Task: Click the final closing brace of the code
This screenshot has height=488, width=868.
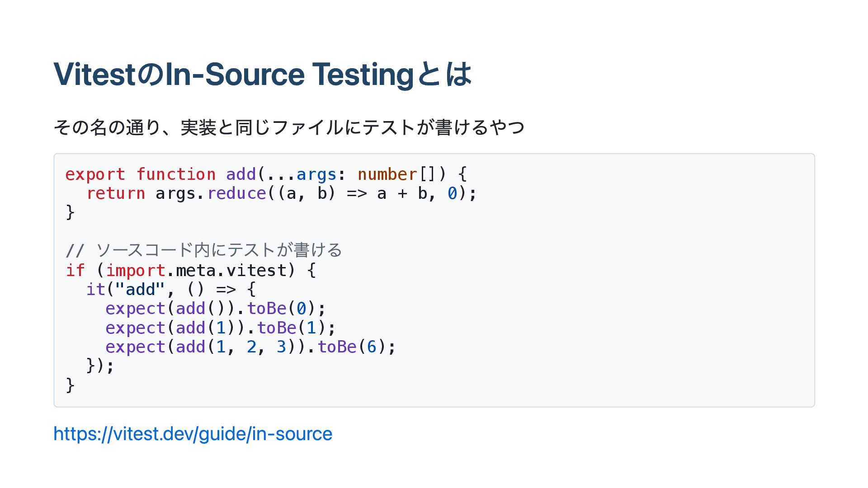Action: pos(70,385)
